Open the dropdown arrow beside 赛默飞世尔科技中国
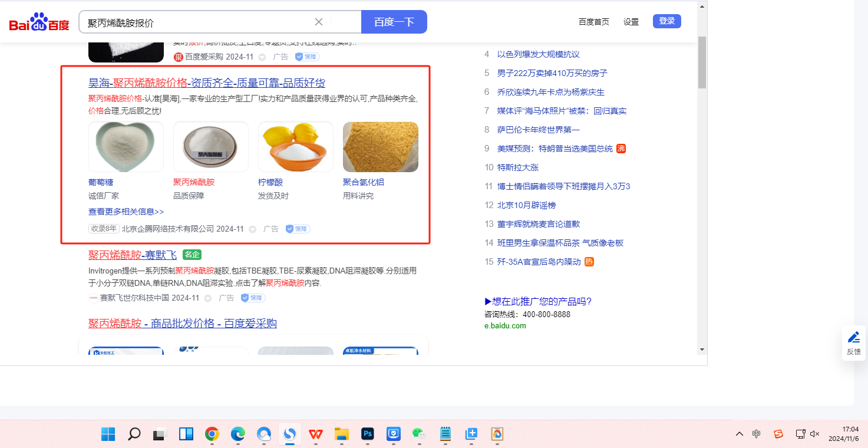The image size is (868, 448). (208, 298)
